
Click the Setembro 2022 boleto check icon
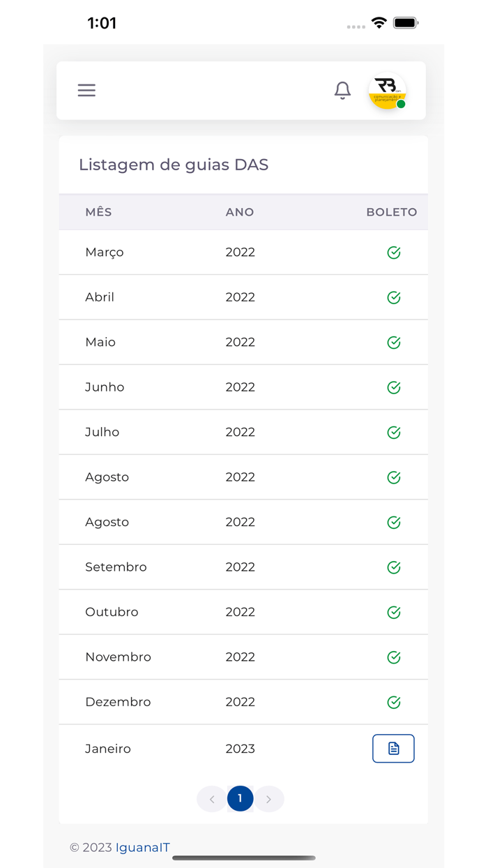(394, 568)
